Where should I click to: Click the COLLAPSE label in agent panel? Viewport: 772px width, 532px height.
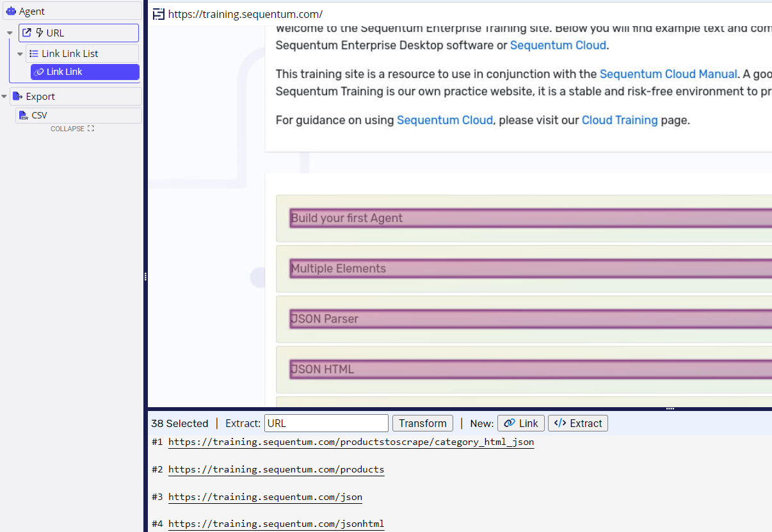(x=67, y=129)
